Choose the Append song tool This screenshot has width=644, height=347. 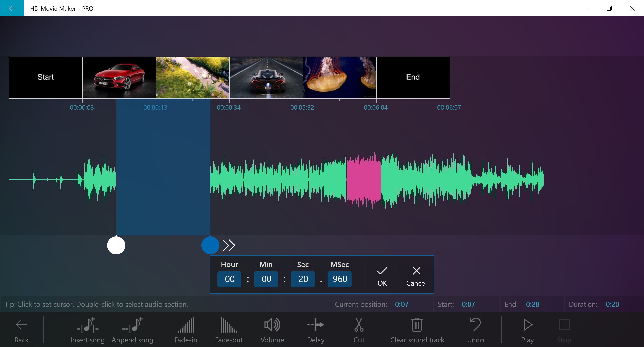click(132, 330)
